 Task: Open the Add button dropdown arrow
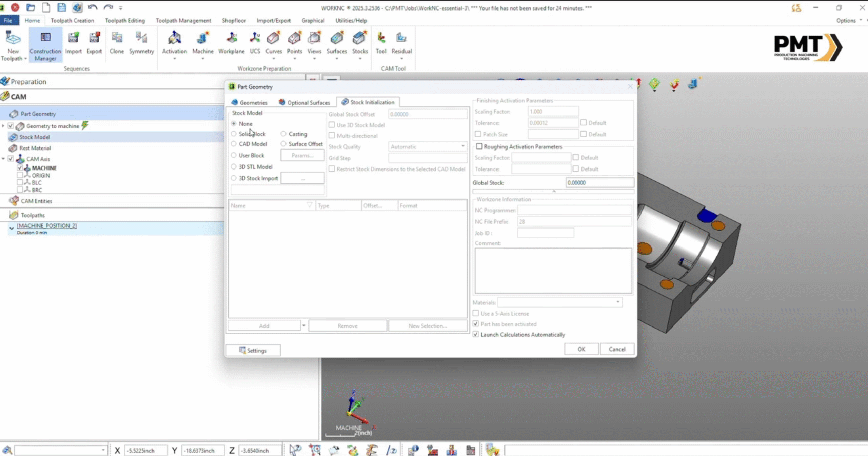(304, 326)
